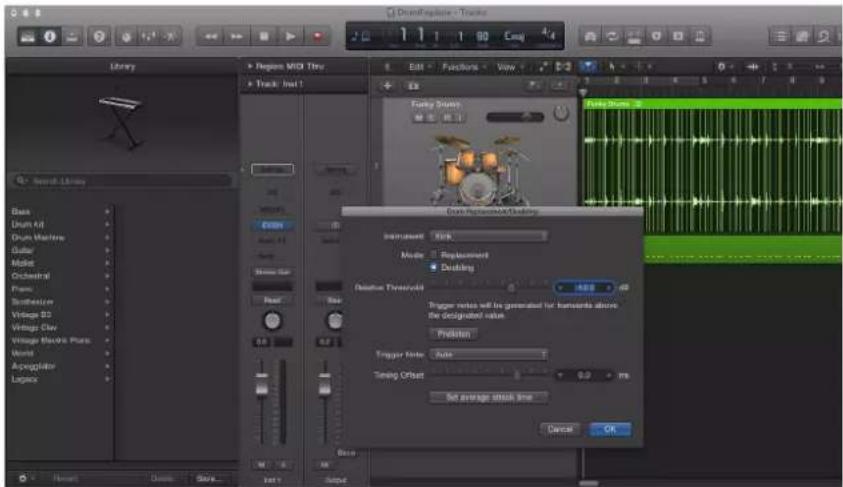
Task: Click the Stop transport button
Action: [x=263, y=37]
